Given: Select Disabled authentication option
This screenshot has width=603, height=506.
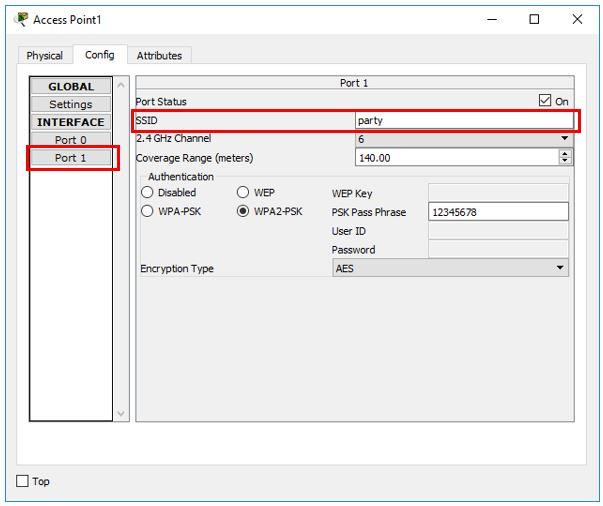Looking at the screenshot, I should (x=148, y=192).
